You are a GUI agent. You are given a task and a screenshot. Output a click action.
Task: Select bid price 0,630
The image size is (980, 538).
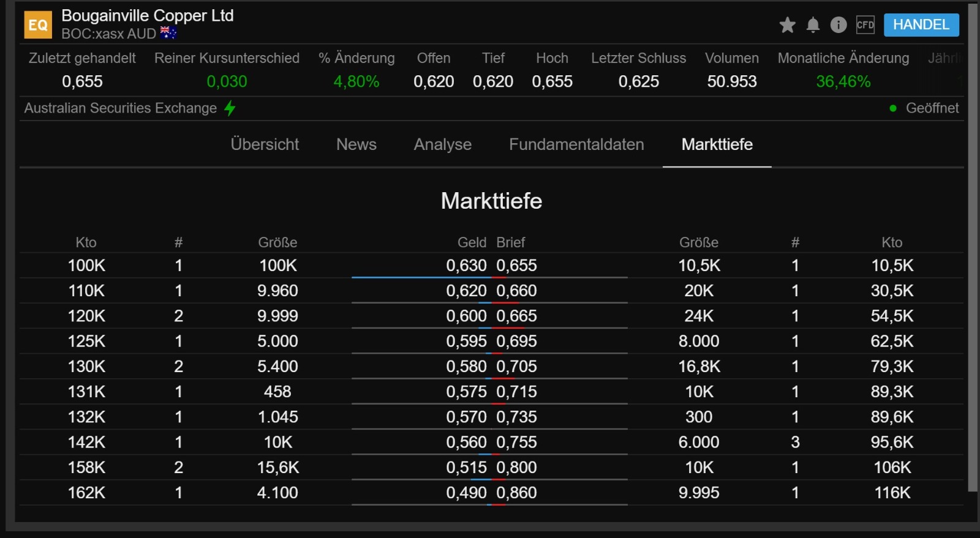[466, 266]
